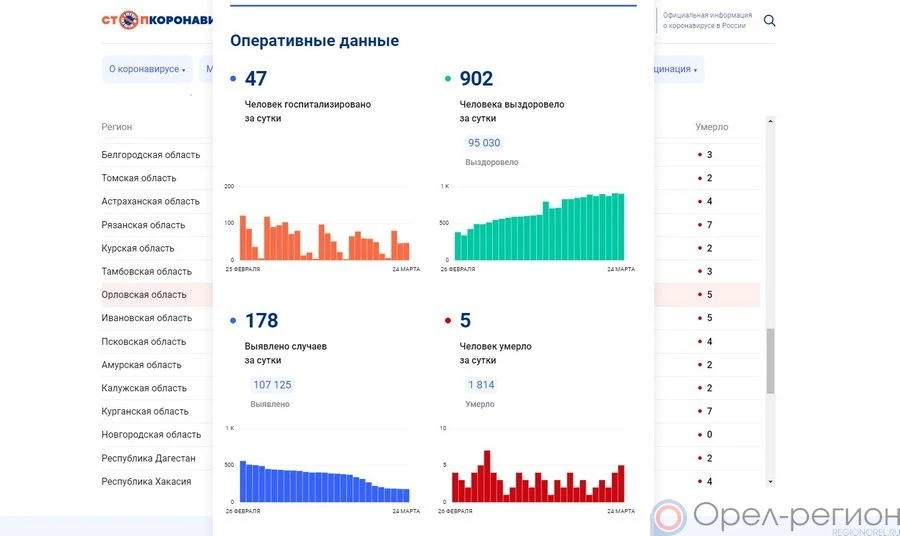Click the region table scrollbar thumb
900x536 pixels.
coord(770,361)
